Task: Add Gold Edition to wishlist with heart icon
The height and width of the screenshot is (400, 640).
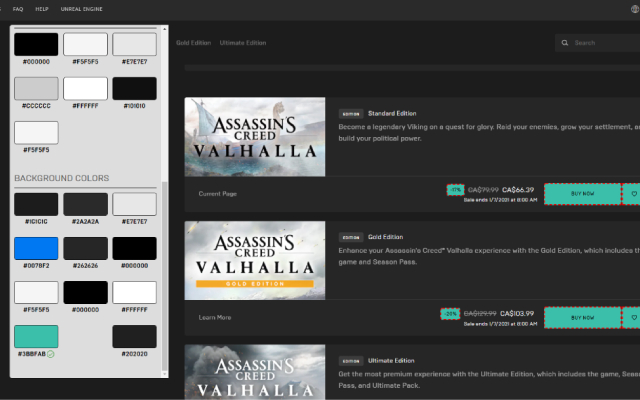Action: [x=632, y=317]
